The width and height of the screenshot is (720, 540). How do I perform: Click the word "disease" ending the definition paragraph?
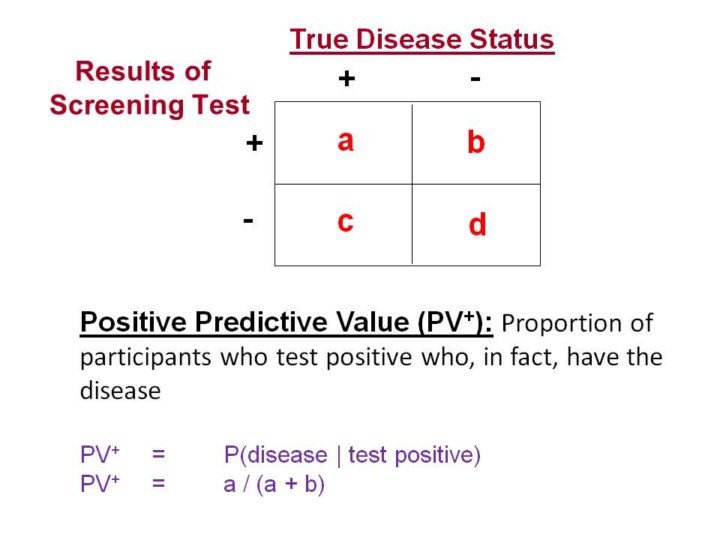coord(120,391)
